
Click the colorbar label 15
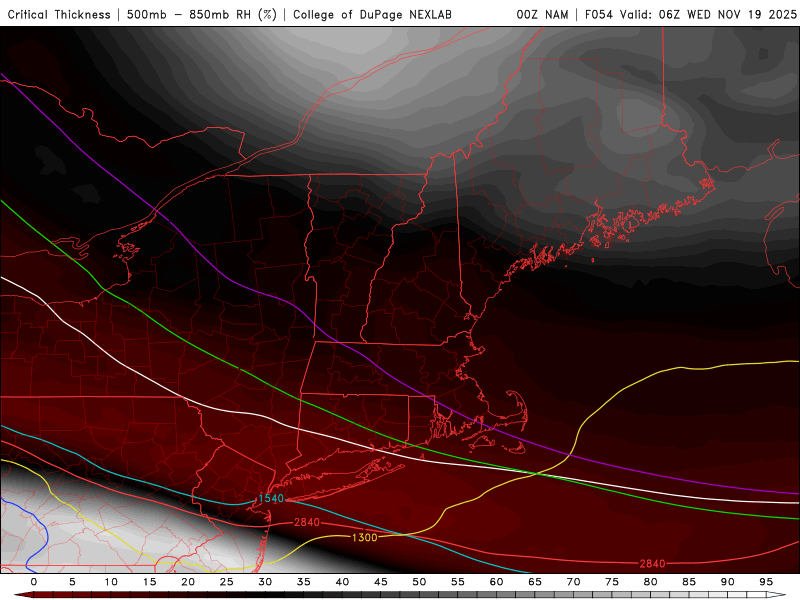pos(149,582)
